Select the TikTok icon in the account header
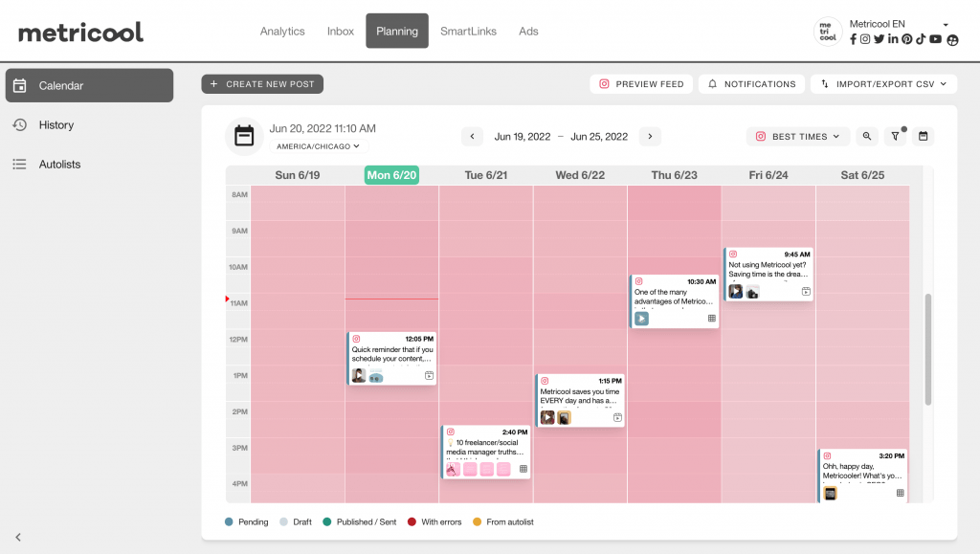 [921, 39]
